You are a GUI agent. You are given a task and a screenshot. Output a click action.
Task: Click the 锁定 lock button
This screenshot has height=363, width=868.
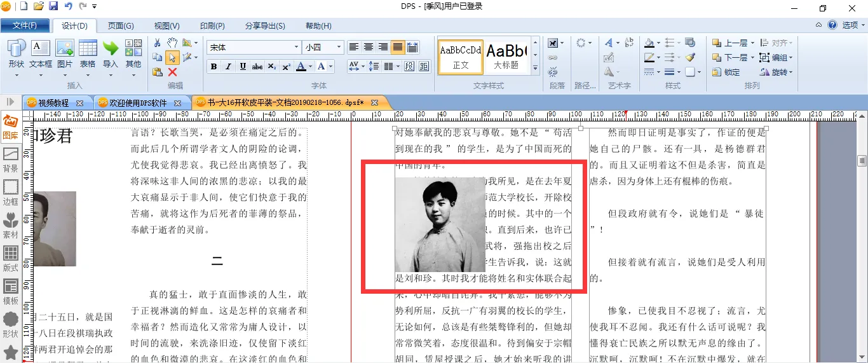[726, 72]
